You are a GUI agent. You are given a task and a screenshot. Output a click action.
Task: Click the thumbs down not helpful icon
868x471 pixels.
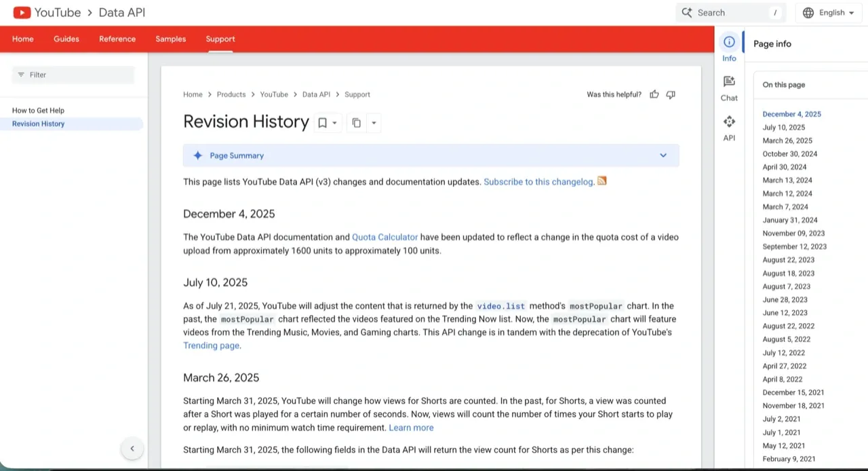click(671, 94)
